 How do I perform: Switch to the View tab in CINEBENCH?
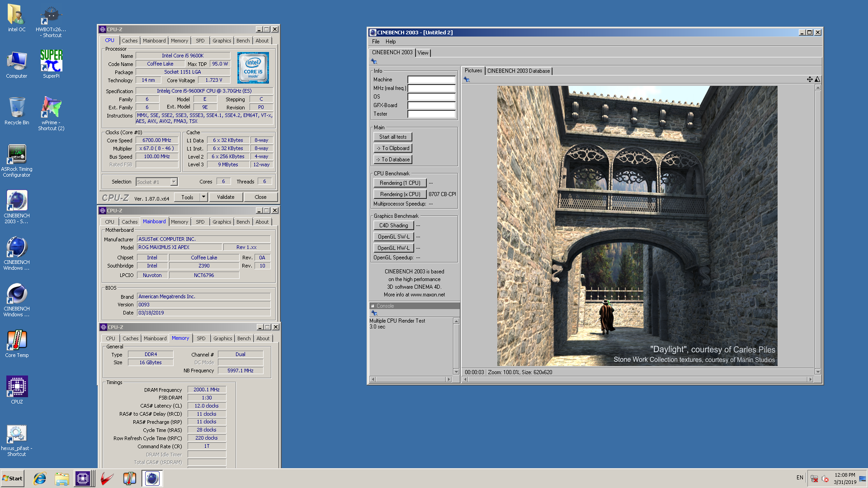(423, 53)
